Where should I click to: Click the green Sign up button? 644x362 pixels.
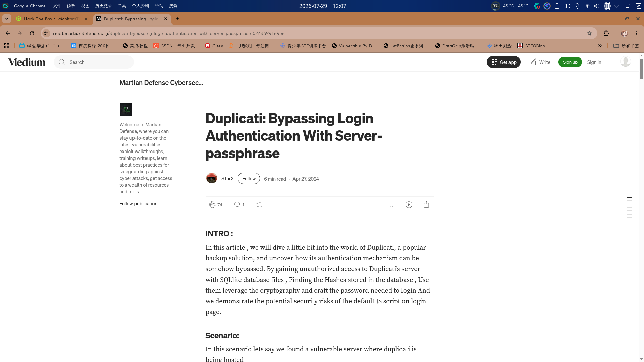(570, 62)
